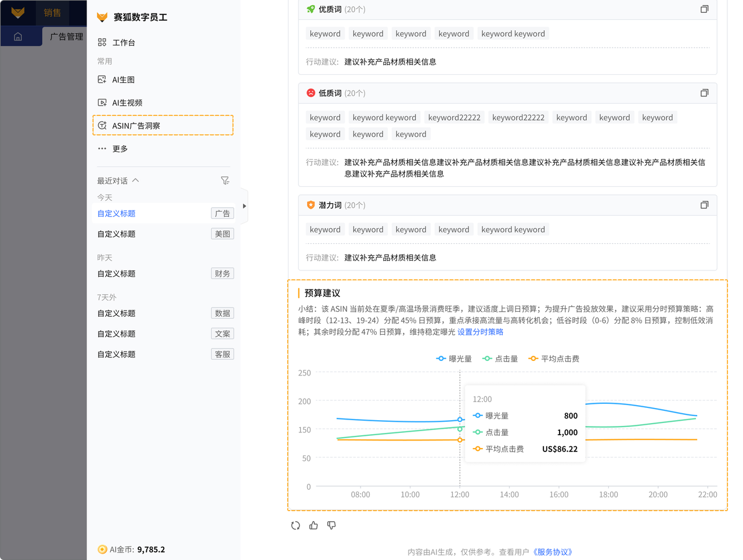Click the 平均点击费 data point at 12:00
The width and height of the screenshot is (743, 560).
click(460, 440)
